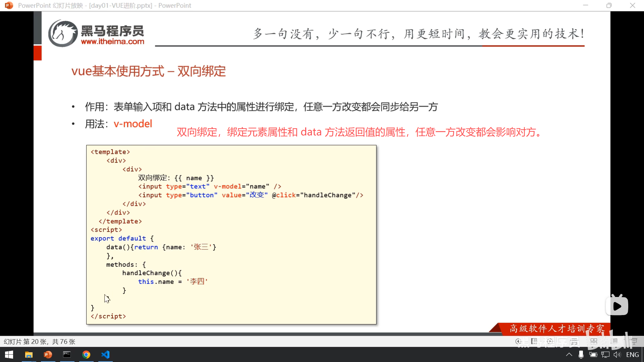Image resolution: width=644 pixels, height=362 pixels.
Task: Go to previous slide using status bar arrow
Action: (518, 341)
